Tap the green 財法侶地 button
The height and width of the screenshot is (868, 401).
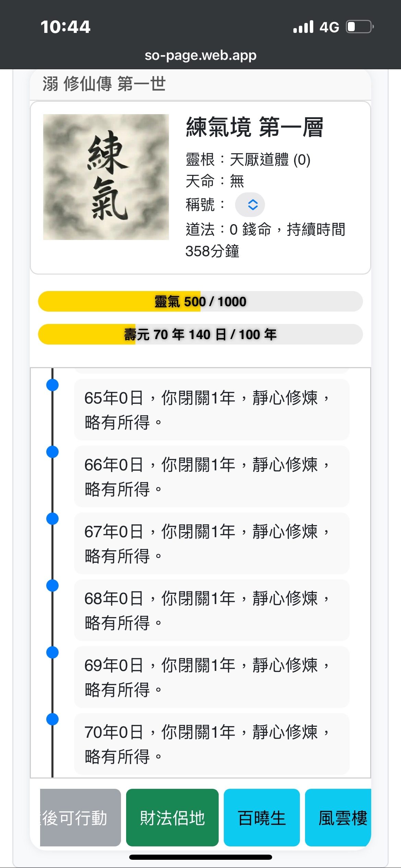(x=172, y=818)
